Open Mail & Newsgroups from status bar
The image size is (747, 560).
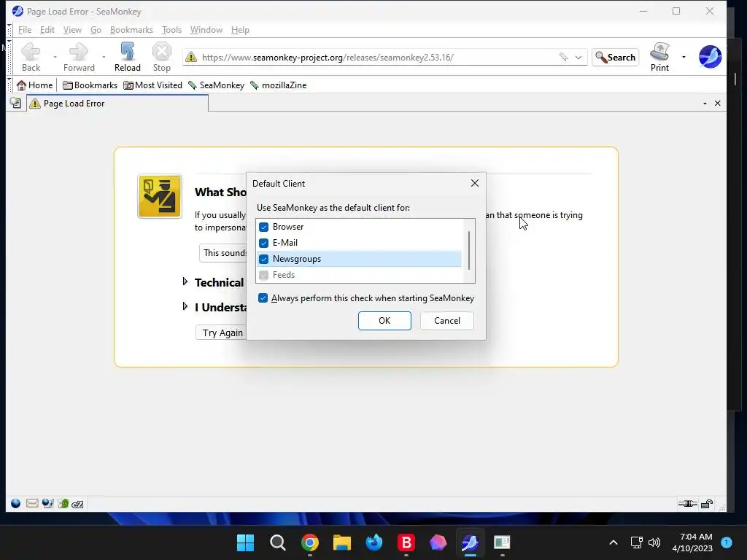coord(32,503)
